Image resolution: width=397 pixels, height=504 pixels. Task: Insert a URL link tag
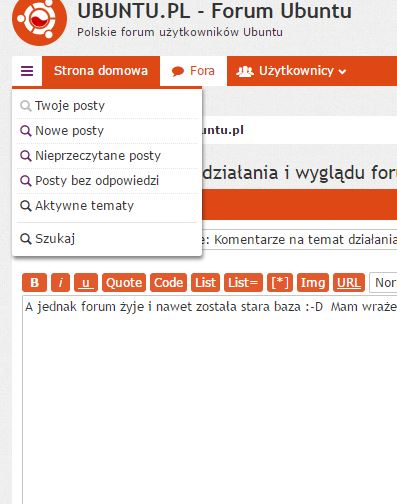349,283
